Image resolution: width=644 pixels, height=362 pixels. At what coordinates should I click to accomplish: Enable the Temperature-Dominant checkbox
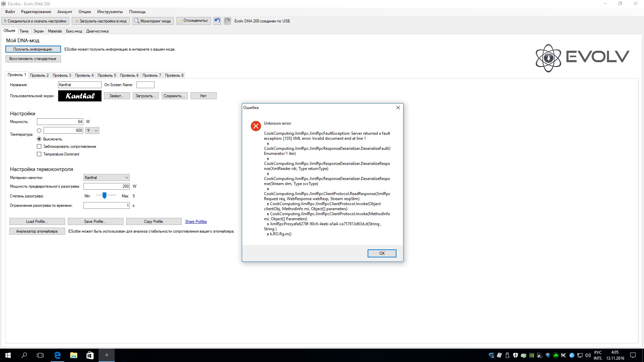[39, 154]
